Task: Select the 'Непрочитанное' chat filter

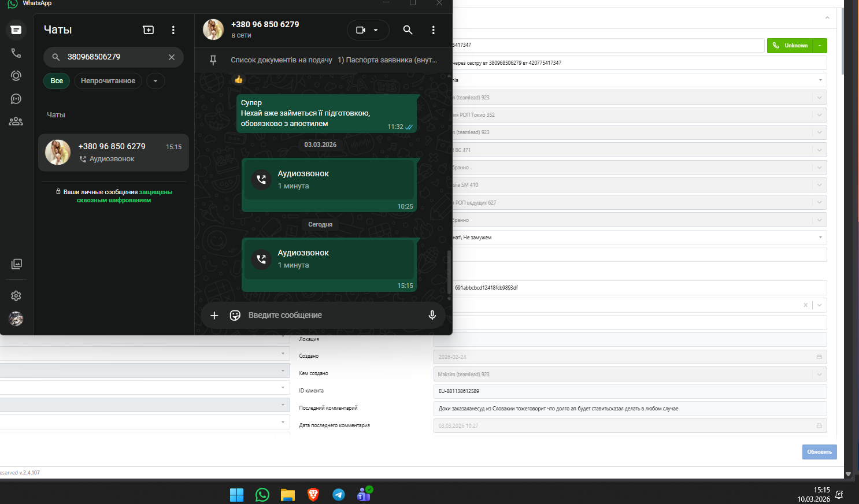Action: coord(108,81)
